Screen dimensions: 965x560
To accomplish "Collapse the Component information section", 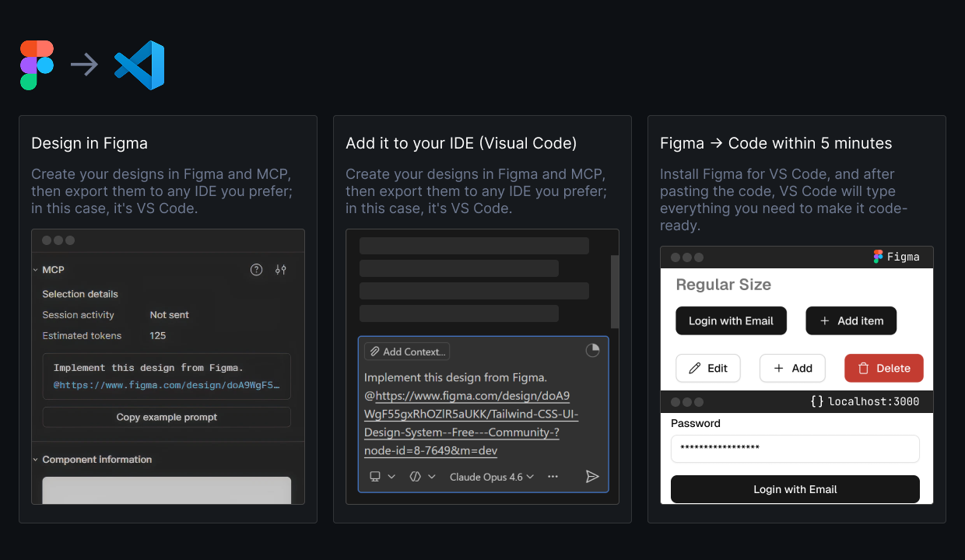I will coord(36,460).
